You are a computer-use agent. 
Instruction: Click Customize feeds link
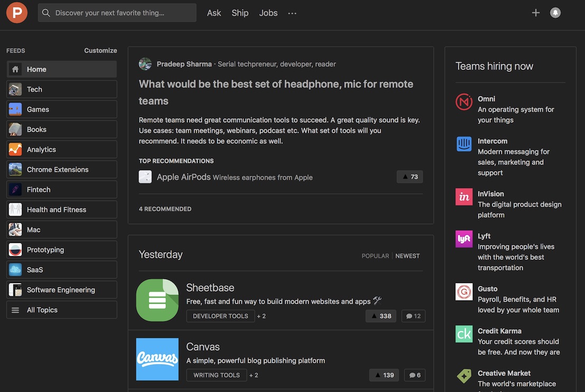(100, 50)
